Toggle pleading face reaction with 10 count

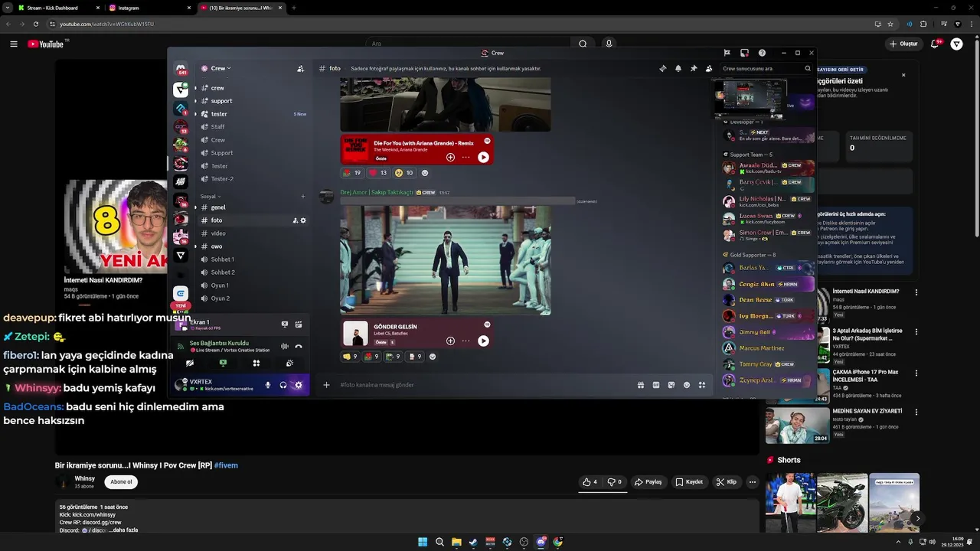point(404,173)
